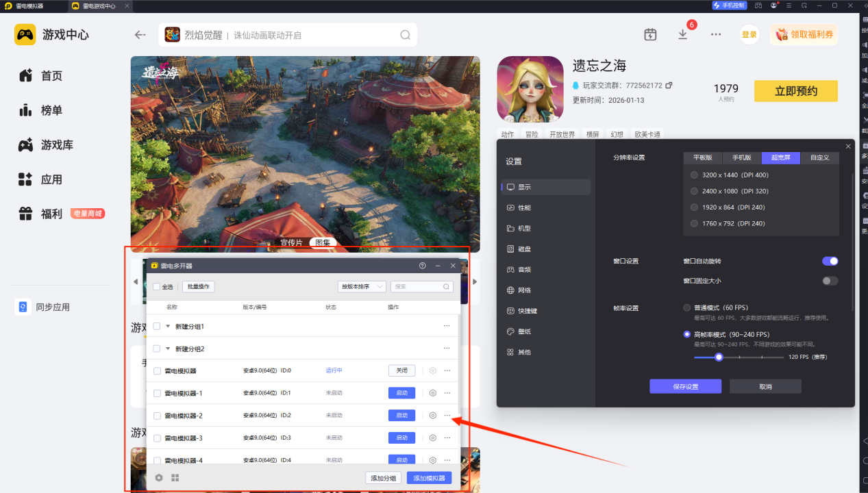The image size is (868, 493).
Task: Click the 搜索 field in the multi-instance manager
Action: tap(421, 287)
